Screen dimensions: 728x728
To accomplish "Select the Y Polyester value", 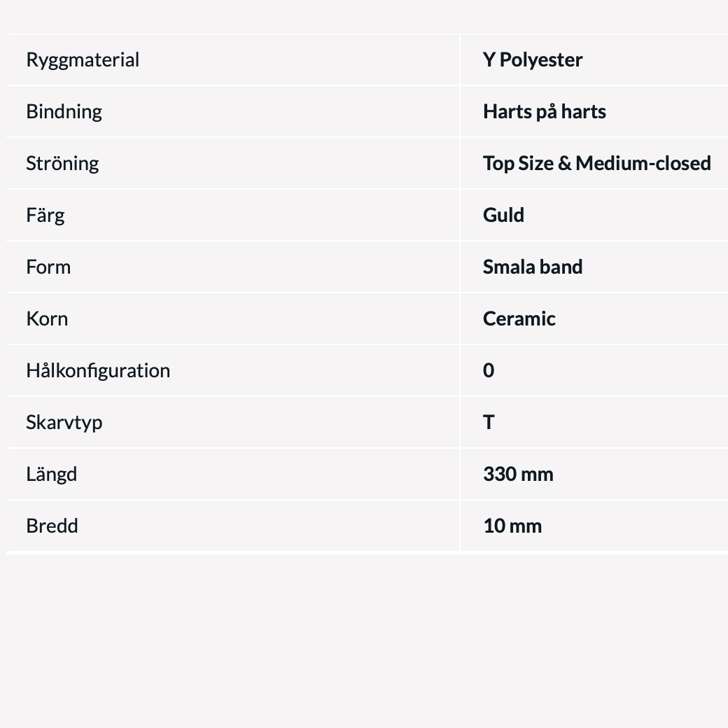I will pos(533,60).
